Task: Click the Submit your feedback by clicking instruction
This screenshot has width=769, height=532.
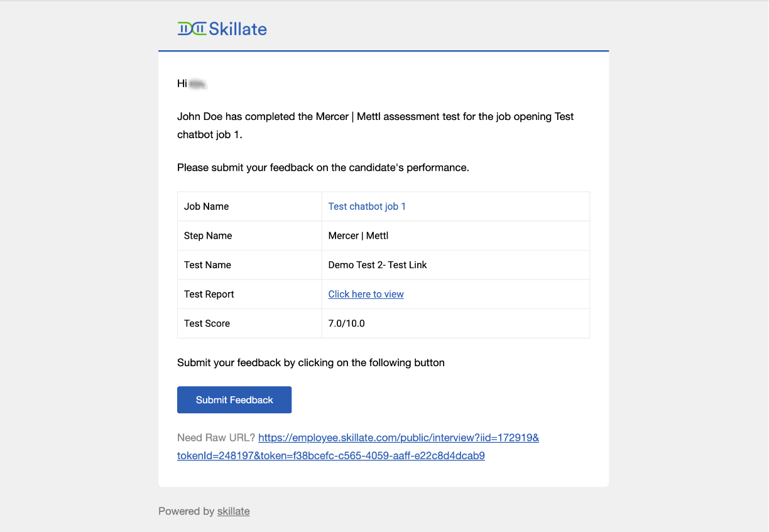Action: pos(311,362)
